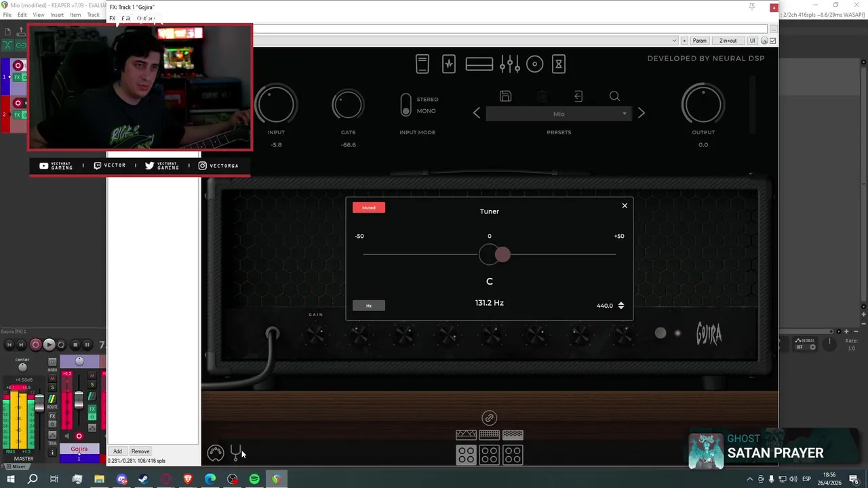This screenshot has height=488, width=868.
Task: Open the FX button on master channel
Action: pyautogui.click(x=52, y=416)
